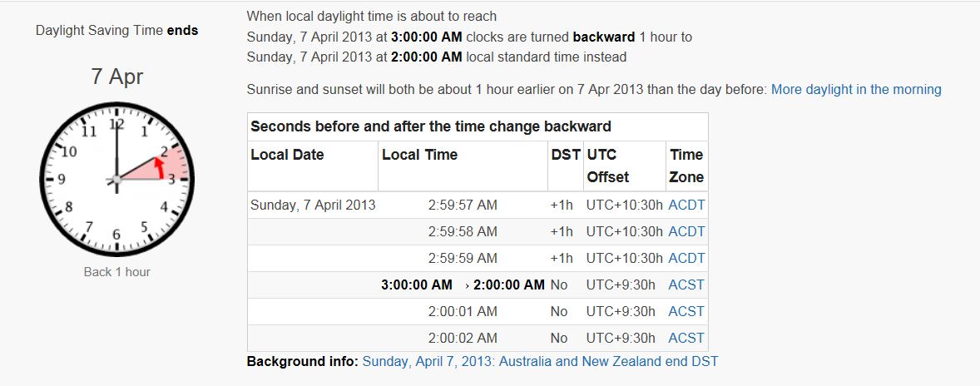Click the Time Zone column header
The height and width of the screenshot is (386, 980).
[x=686, y=166]
